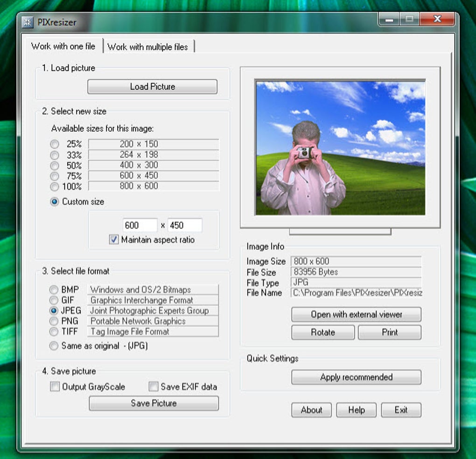Choose the TIFF file format

point(54,332)
